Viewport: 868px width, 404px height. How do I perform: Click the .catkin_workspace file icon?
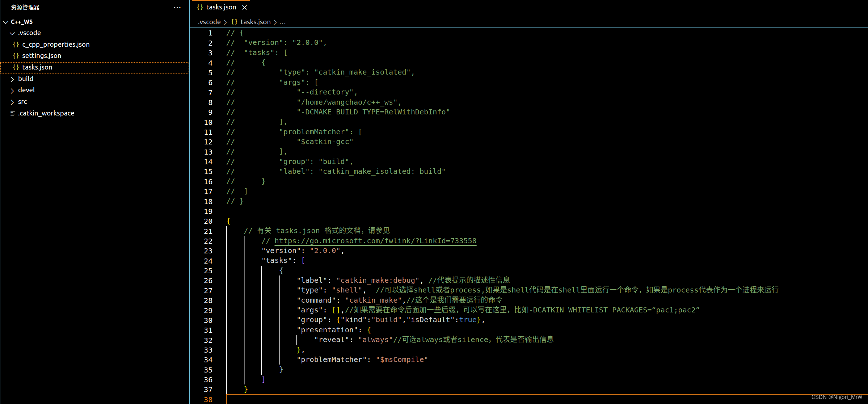12,113
